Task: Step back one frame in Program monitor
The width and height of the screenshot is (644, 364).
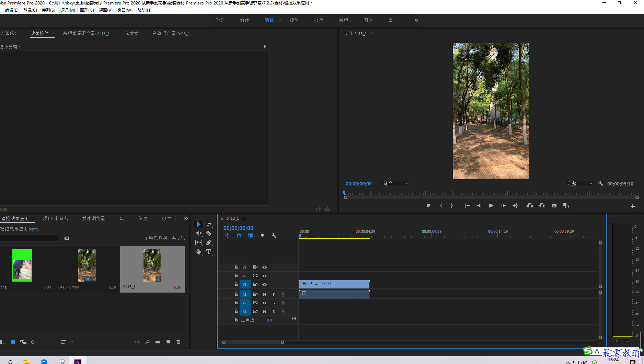Action: (479, 206)
